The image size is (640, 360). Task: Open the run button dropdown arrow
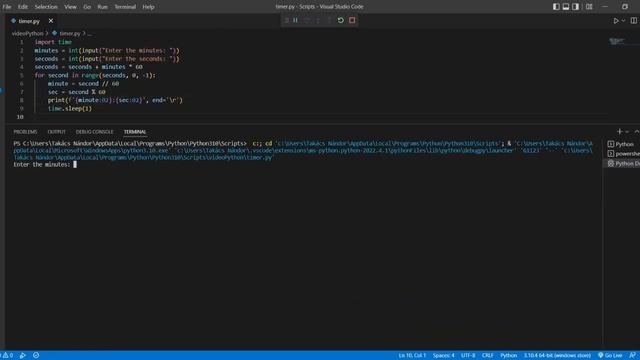click(623, 21)
